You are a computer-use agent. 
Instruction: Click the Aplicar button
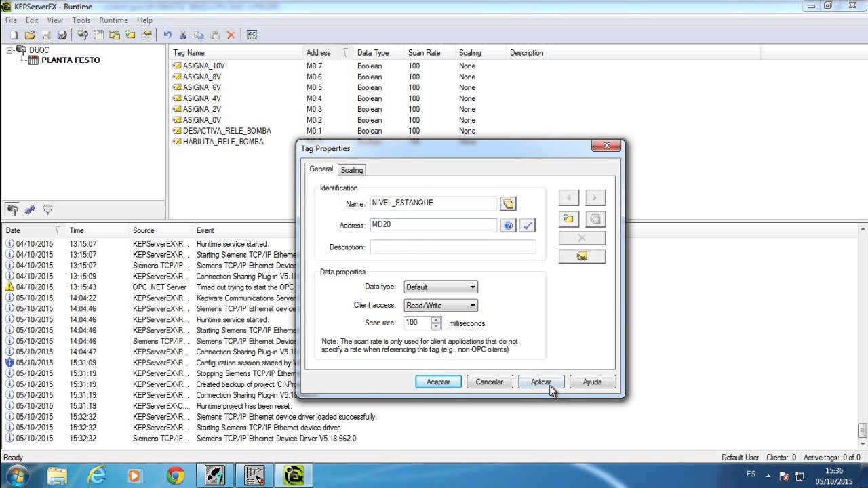tap(541, 382)
